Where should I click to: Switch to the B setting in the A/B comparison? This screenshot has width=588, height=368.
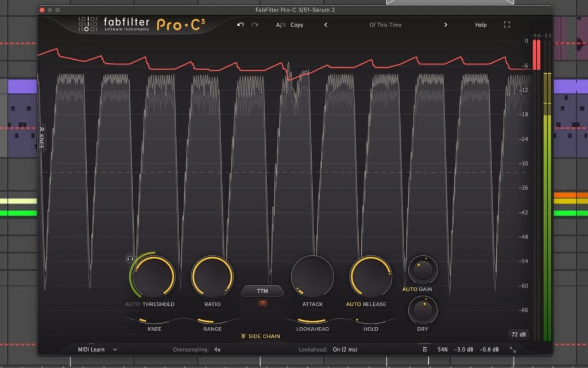[x=284, y=25]
